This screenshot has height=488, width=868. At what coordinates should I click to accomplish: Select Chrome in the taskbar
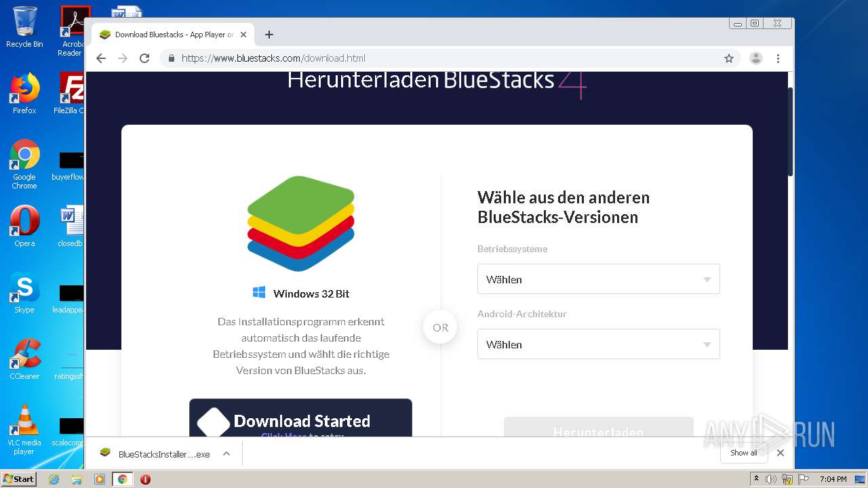pos(122,479)
